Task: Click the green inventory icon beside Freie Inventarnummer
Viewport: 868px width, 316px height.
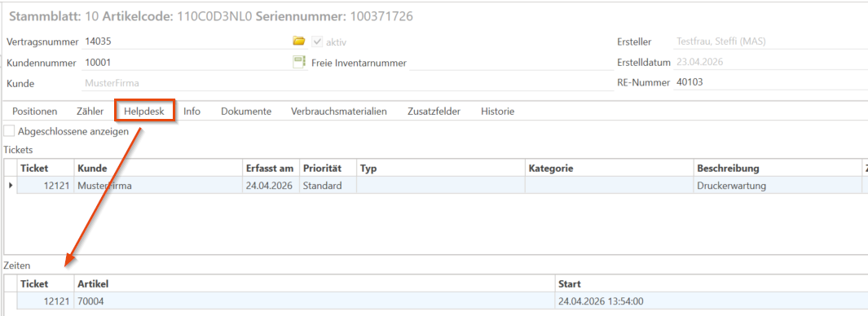Action: point(299,62)
